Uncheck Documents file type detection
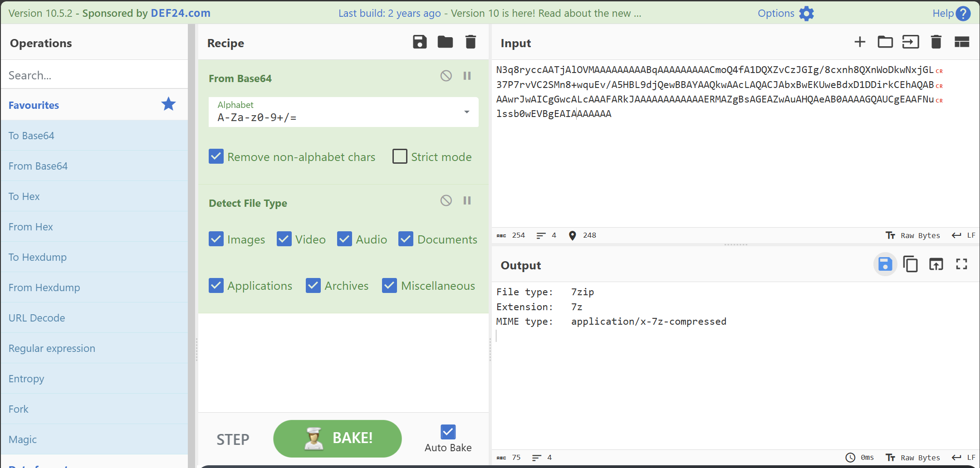This screenshot has width=980, height=468. (x=406, y=239)
